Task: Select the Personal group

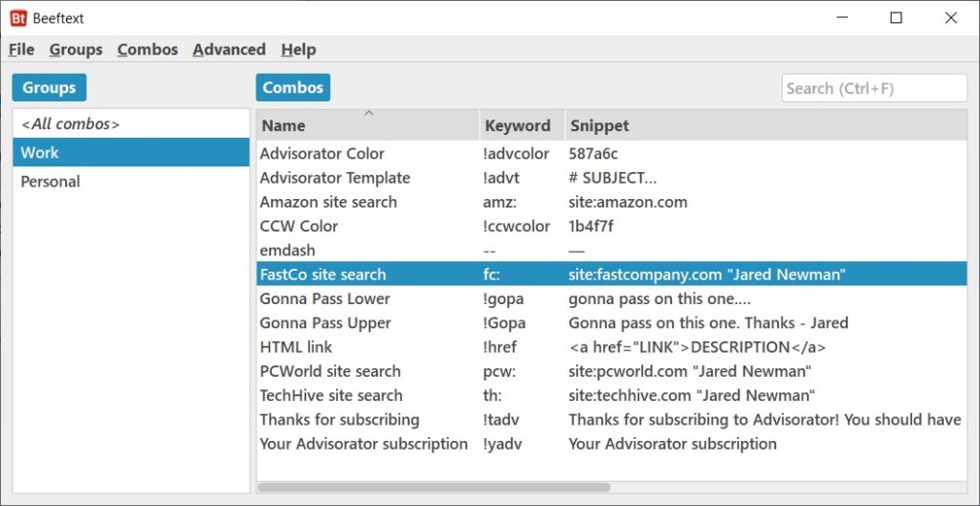Action: point(130,182)
